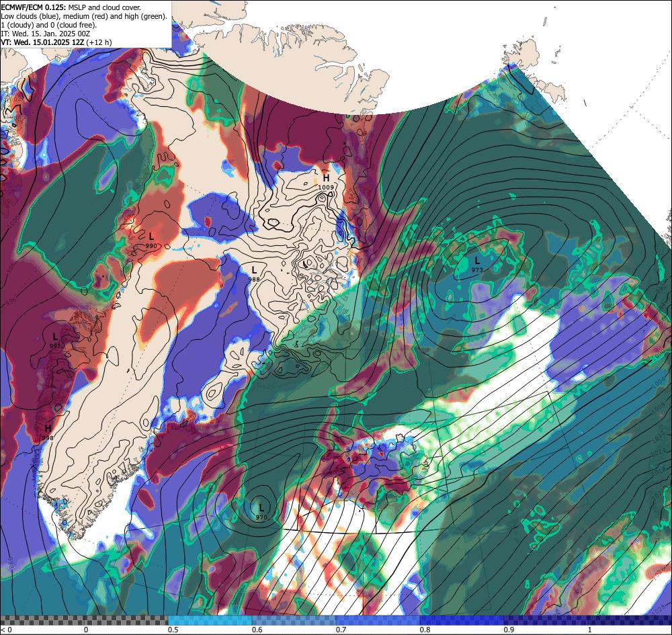672x635 pixels.
Task: Click the gray checkered colorbar segment
Action: pyautogui.click(x=84, y=620)
